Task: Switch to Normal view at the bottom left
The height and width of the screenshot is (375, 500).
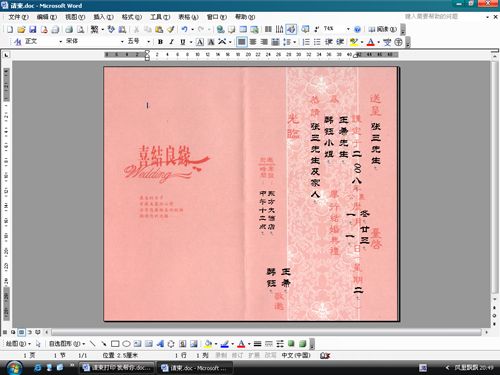Action: (5, 332)
